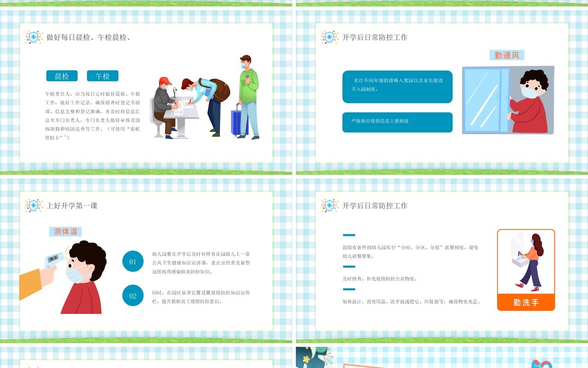Select the paragraph starting 午检责任人
588x368 pixels.
click(93, 115)
